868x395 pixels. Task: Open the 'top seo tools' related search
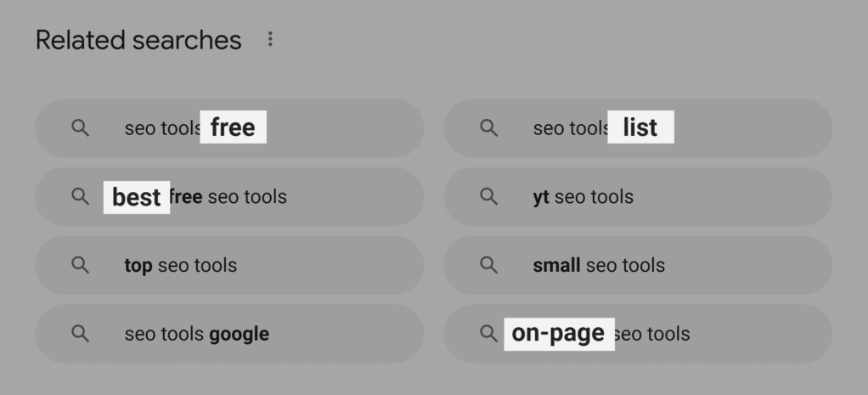229,265
